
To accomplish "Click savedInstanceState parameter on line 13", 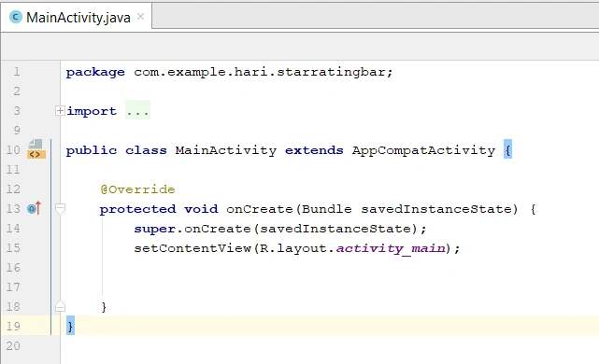I will [436, 209].
